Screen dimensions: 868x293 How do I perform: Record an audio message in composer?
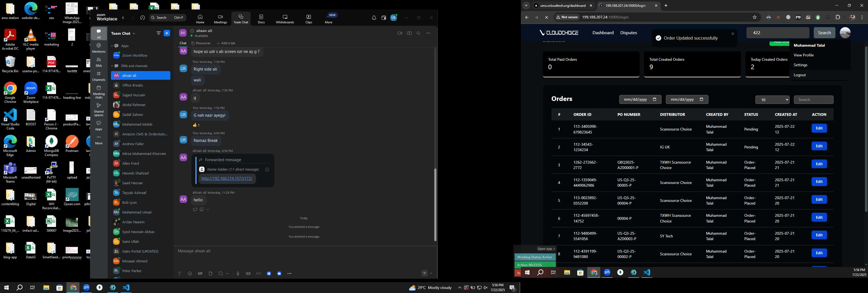coord(238,273)
